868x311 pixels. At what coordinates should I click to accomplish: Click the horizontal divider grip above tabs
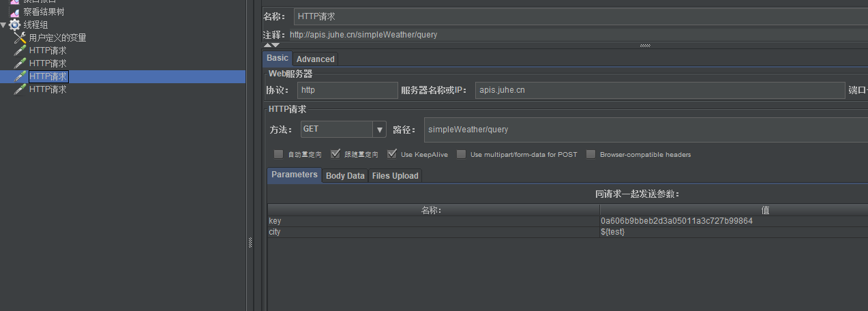(x=644, y=46)
